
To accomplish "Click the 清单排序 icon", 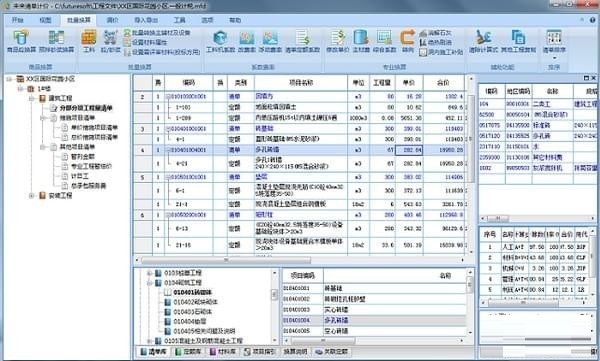I will (554, 38).
